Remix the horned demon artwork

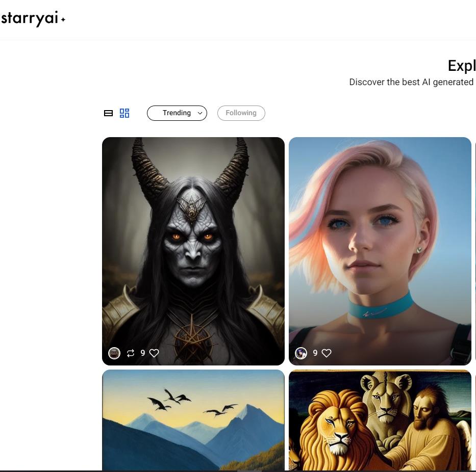[x=131, y=353]
